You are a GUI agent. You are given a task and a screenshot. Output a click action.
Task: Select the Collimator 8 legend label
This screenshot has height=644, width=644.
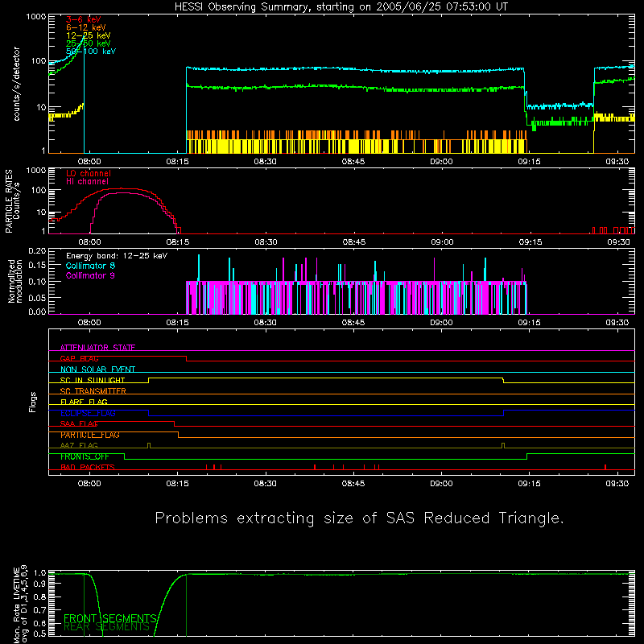[90, 266]
